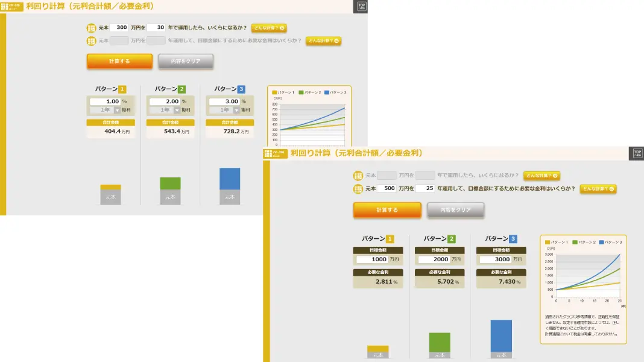Click yellow パターン 1 legend swatch, lower-right chart
Viewport: 644px width, 362px height.
(547, 243)
